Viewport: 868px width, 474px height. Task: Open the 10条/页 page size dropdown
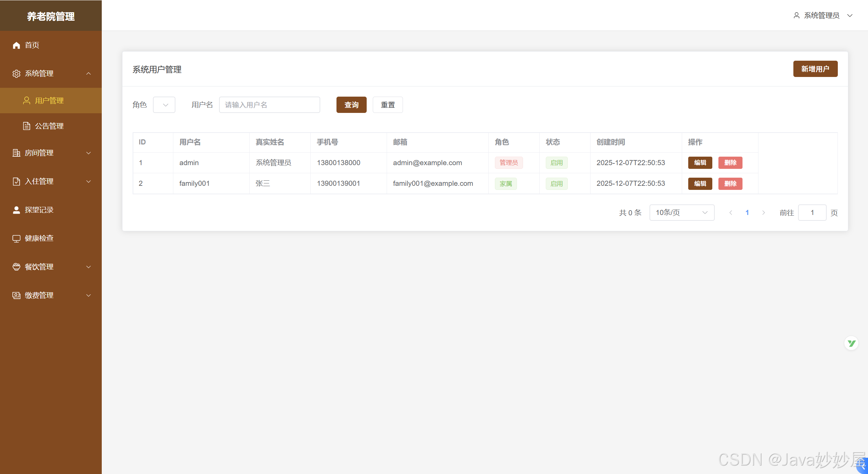pyautogui.click(x=681, y=213)
